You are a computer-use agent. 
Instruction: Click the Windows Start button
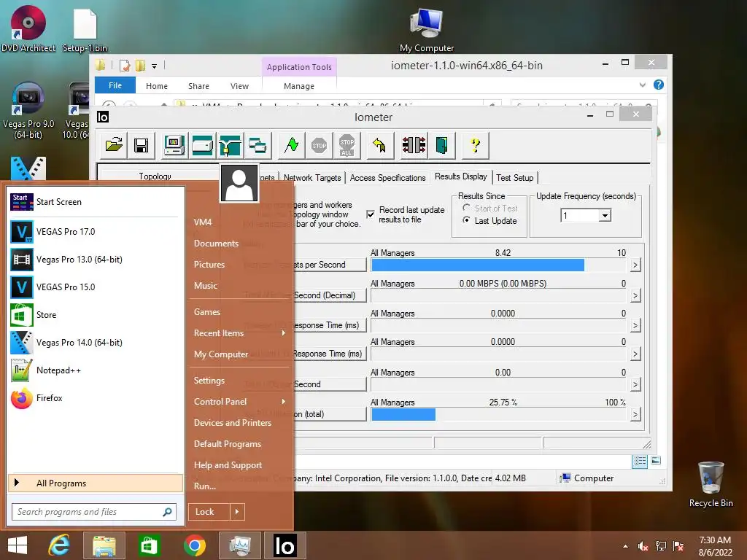[18, 545]
